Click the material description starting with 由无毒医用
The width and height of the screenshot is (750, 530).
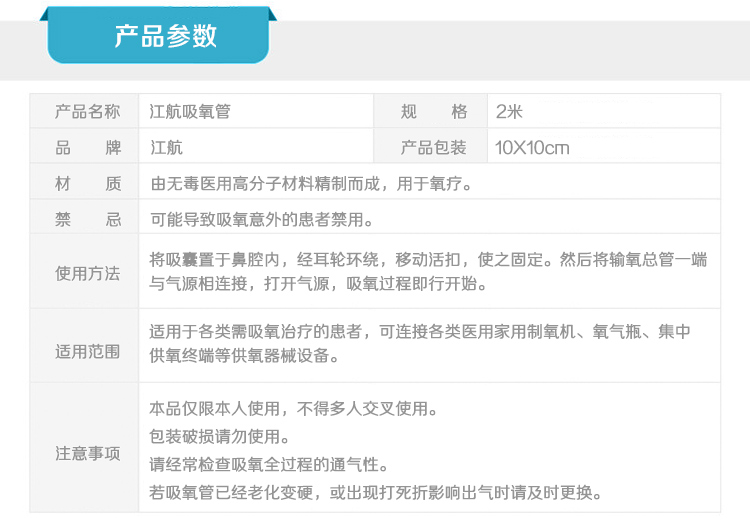click(310, 183)
